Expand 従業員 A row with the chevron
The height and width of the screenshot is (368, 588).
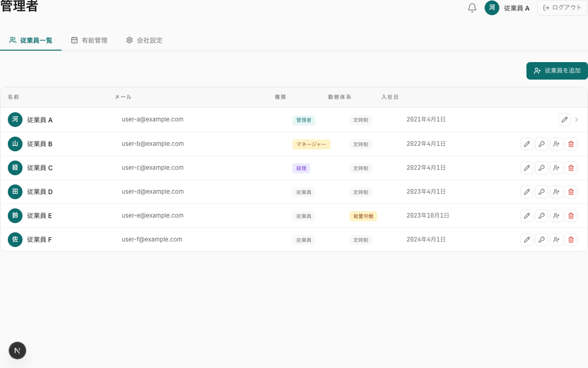[577, 120]
